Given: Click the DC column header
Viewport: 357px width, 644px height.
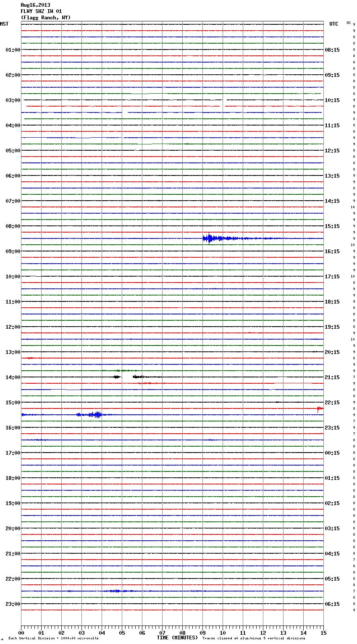Looking at the screenshot, I should pos(349,23).
